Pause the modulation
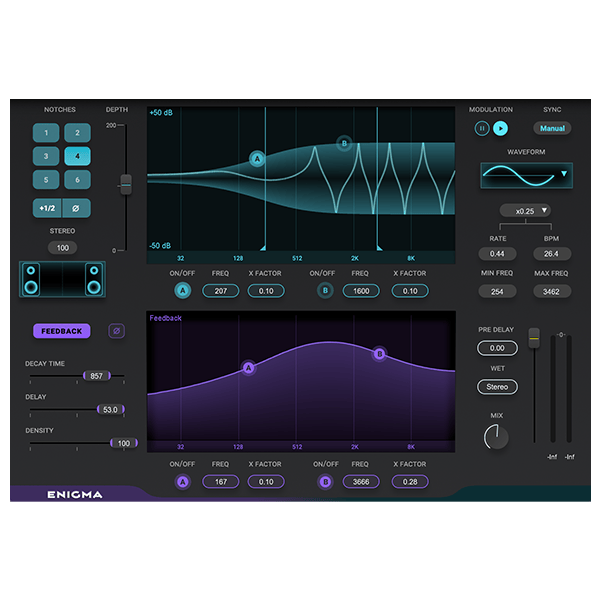 click(x=482, y=129)
